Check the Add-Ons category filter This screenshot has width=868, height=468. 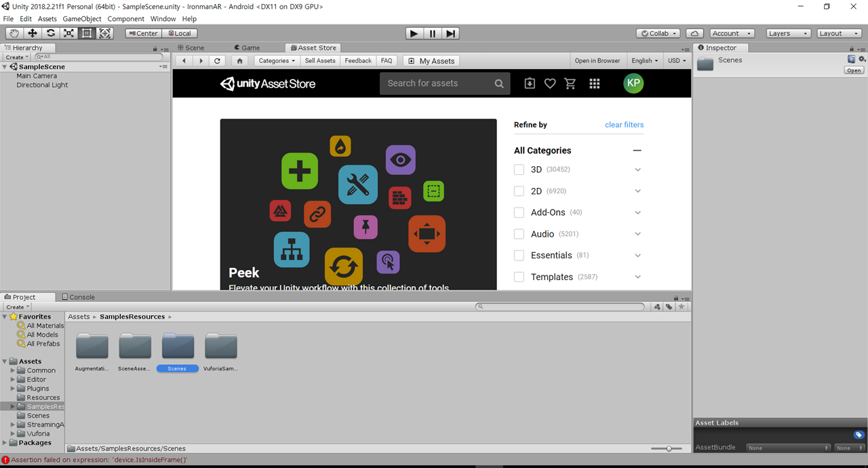pyautogui.click(x=519, y=212)
